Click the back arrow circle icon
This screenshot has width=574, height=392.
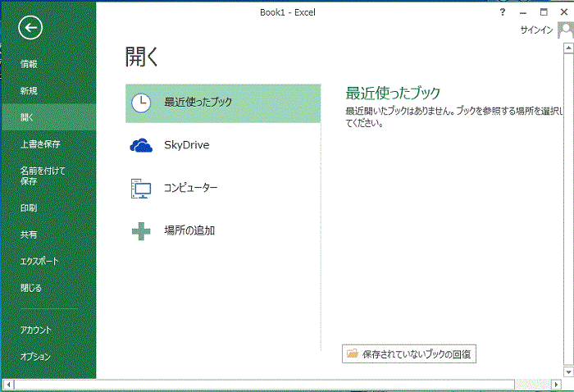coord(30,27)
